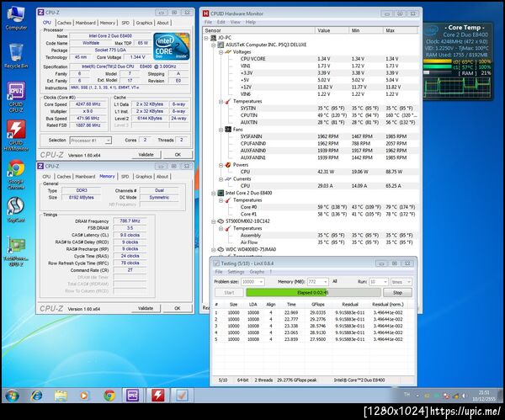Image resolution: width=505 pixels, height=420 pixels.
Task: Open the Graphics tab in lower CPU-Z
Action: [x=144, y=177]
